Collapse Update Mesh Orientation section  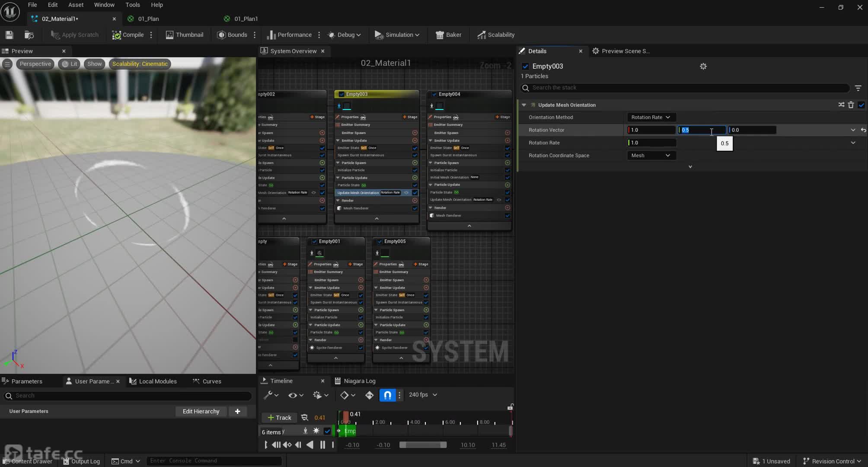[x=524, y=105]
